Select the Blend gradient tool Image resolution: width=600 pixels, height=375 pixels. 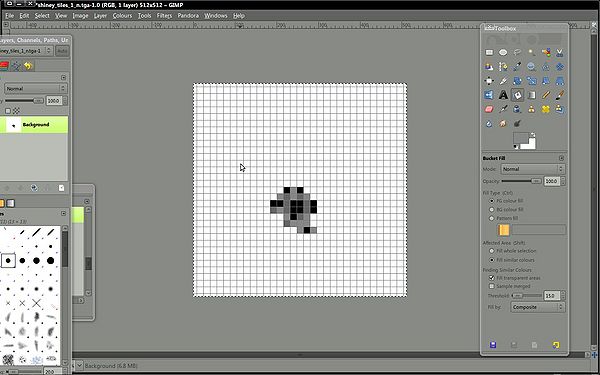tap(532, 95)
